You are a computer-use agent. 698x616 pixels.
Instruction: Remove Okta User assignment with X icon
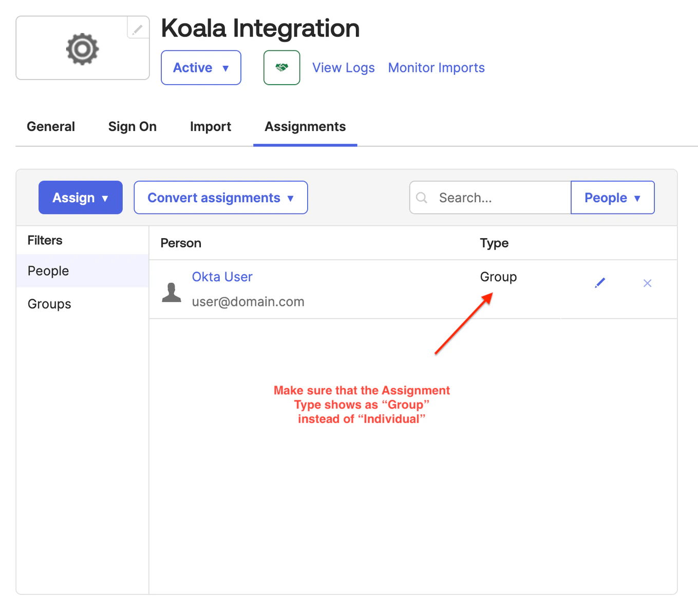pos(647,283)
